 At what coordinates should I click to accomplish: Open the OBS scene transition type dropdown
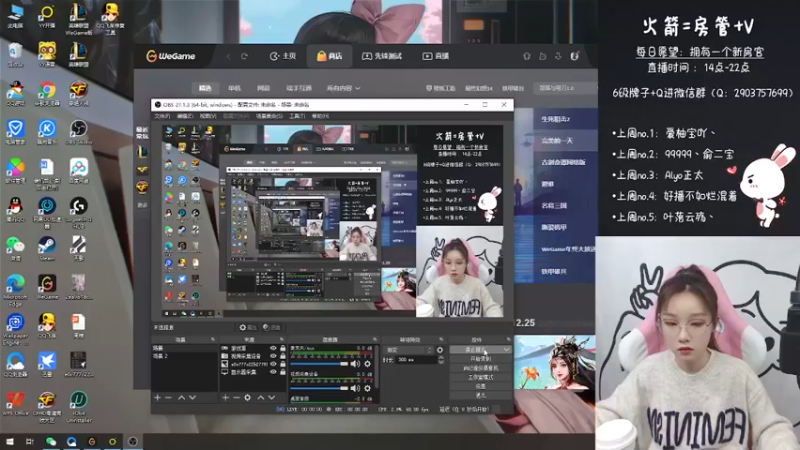tap(408, 351)
